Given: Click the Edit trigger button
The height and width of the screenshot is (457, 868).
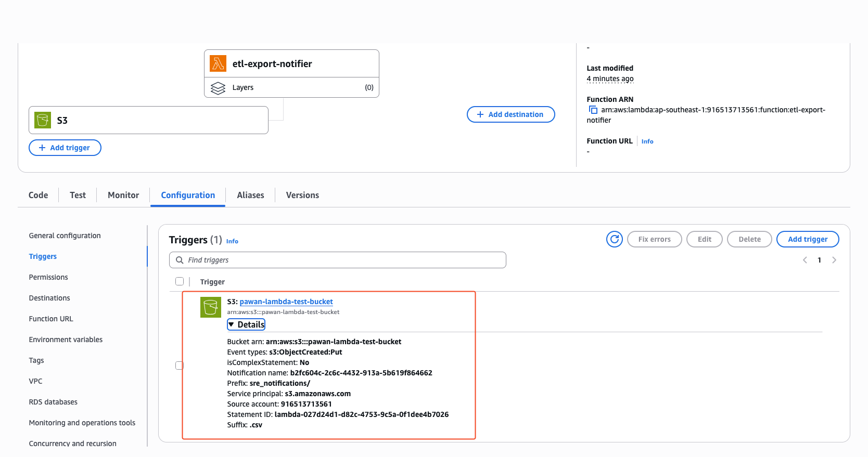Looking at the screenshot, I should pyautogui.click(x=705, y=239).
